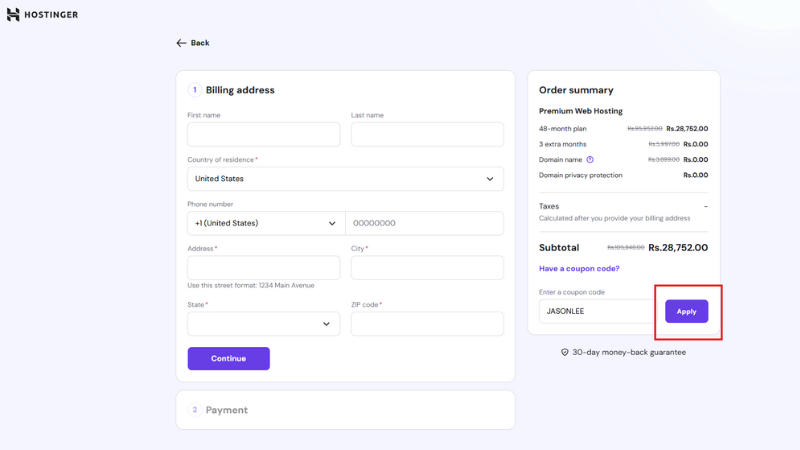Click the money-back guarantee shield icon
The image size is (800, 450).
pos(564,352)
